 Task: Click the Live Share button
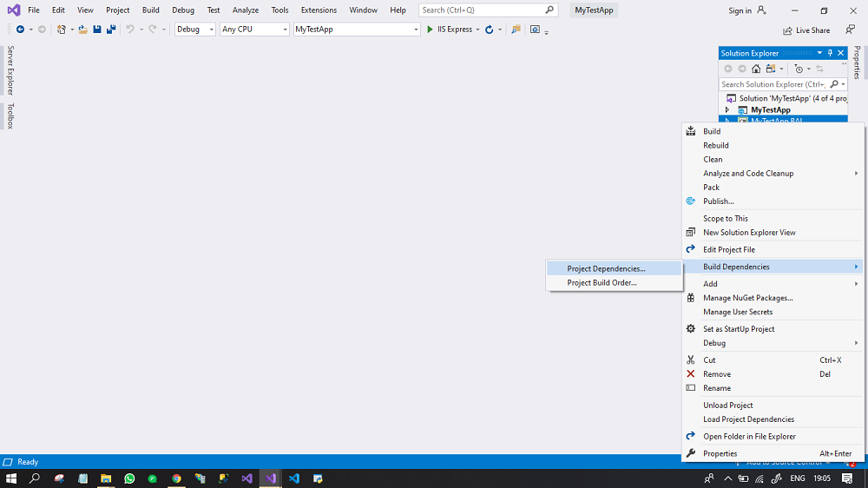point(806,30)
